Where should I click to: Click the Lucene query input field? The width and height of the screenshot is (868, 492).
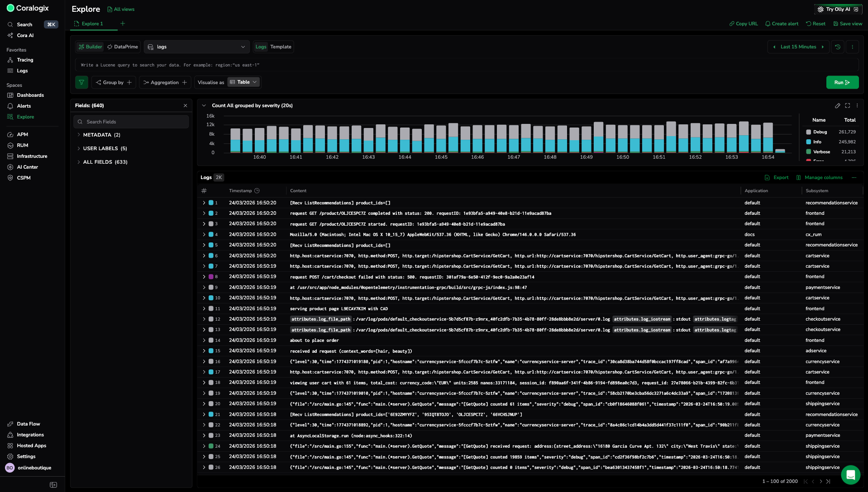466,65
